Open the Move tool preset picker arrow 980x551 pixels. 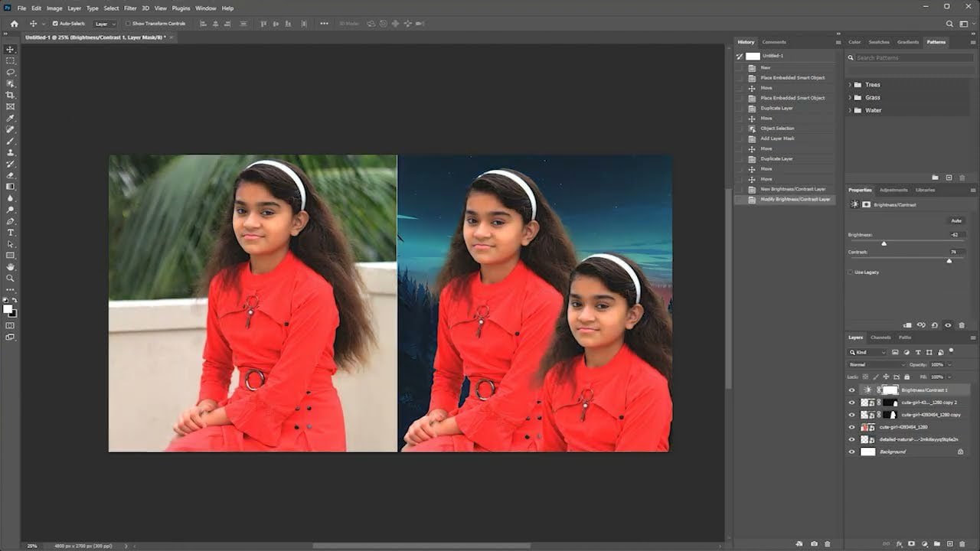44,24
